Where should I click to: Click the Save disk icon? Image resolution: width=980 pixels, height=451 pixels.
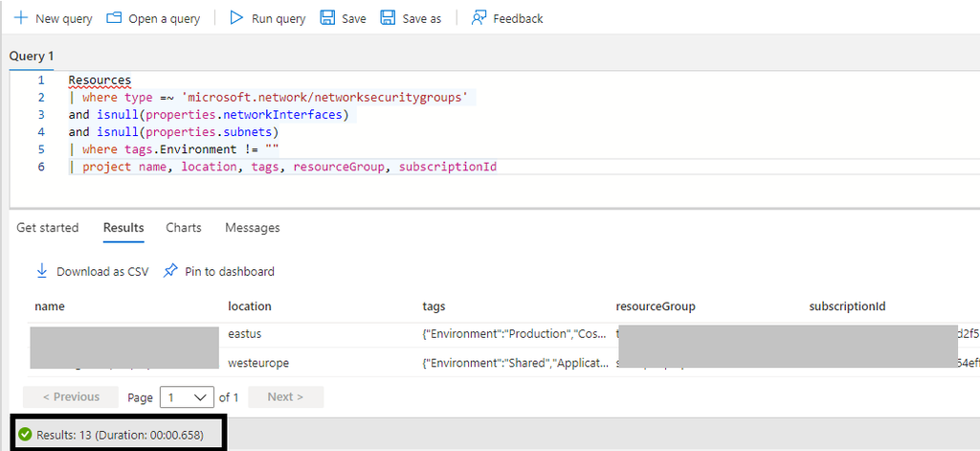coord(327,18)
